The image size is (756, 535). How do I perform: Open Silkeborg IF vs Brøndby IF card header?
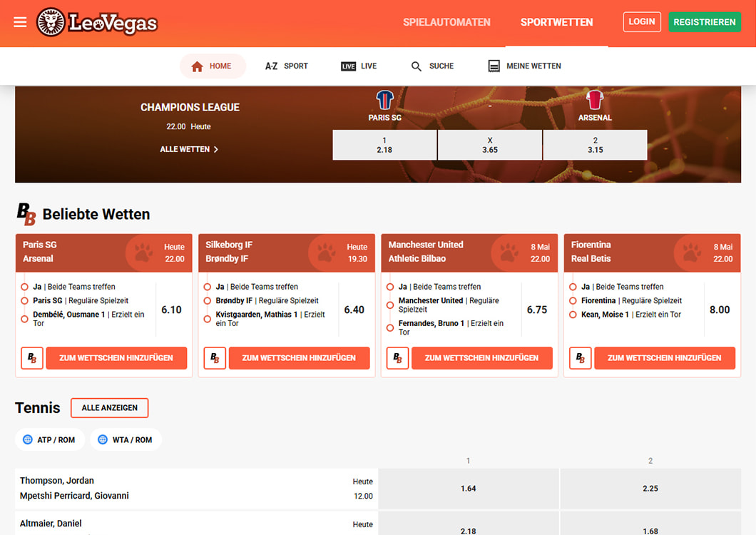click(x=287, y=253)
